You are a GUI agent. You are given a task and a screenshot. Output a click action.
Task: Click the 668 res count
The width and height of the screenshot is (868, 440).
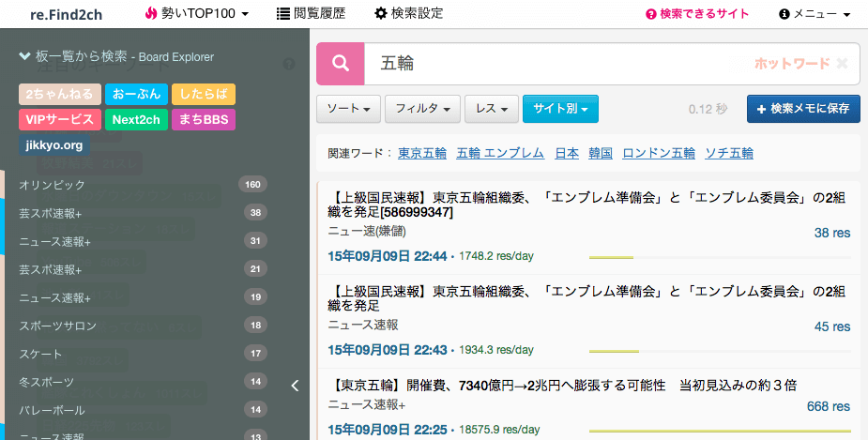click(829, 407)
